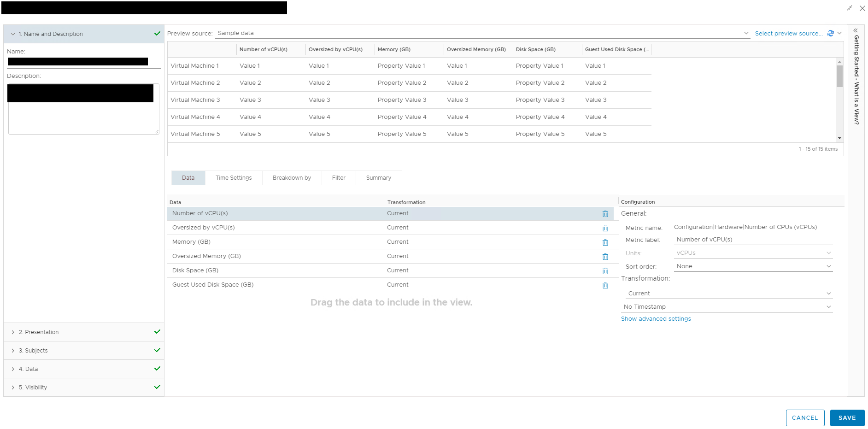
Task: Open the Sort order dropdown
Action: pos(753,266)
